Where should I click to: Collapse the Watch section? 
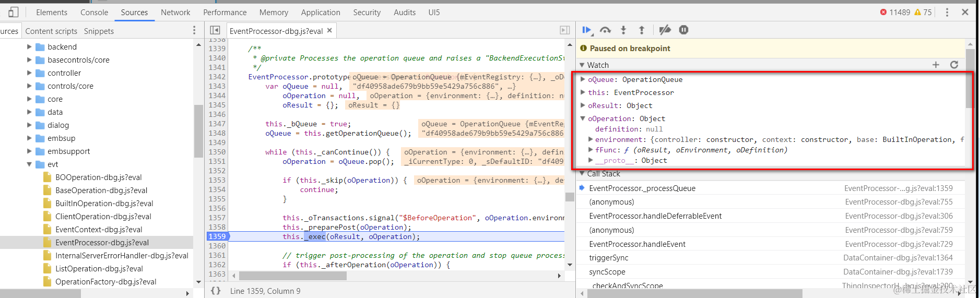click(x=582, y=65)
